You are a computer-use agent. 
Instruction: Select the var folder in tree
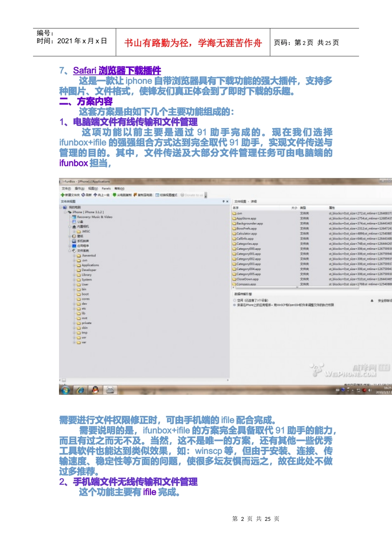coord(82,342)
